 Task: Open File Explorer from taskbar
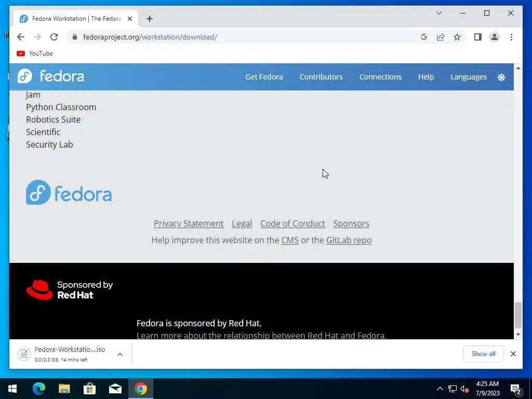click(x=64, y=389)
